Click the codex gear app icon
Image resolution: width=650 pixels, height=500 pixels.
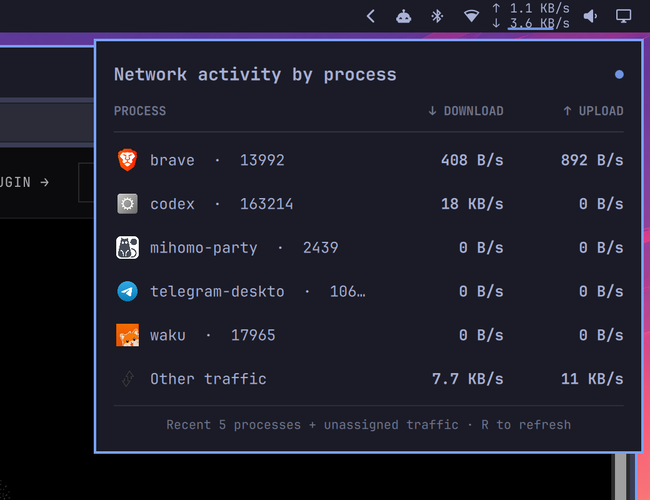coord(127,204)
